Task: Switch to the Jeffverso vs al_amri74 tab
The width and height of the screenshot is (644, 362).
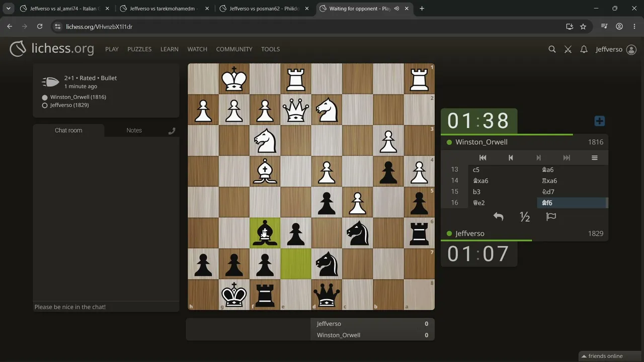Action: [x=65, y=9]
